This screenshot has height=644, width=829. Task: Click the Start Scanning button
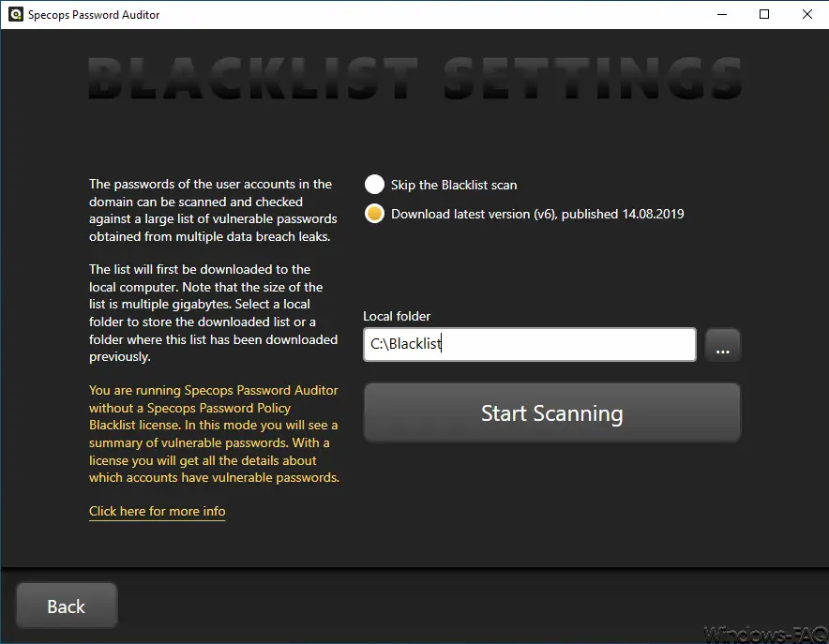coord(552,412)
